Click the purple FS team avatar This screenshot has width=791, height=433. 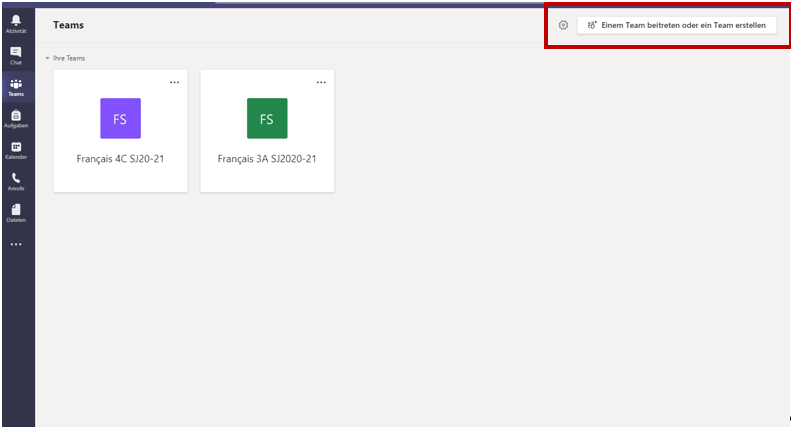(120, 118)
